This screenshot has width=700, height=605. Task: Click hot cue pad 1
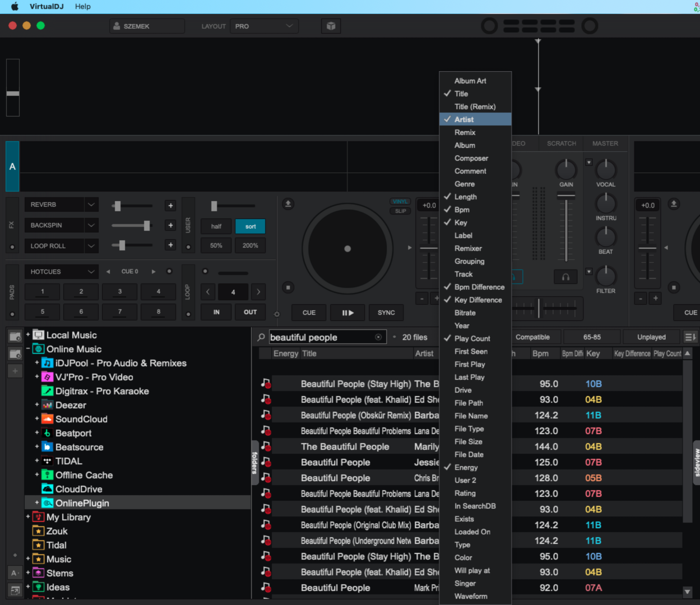pos(43,291)
